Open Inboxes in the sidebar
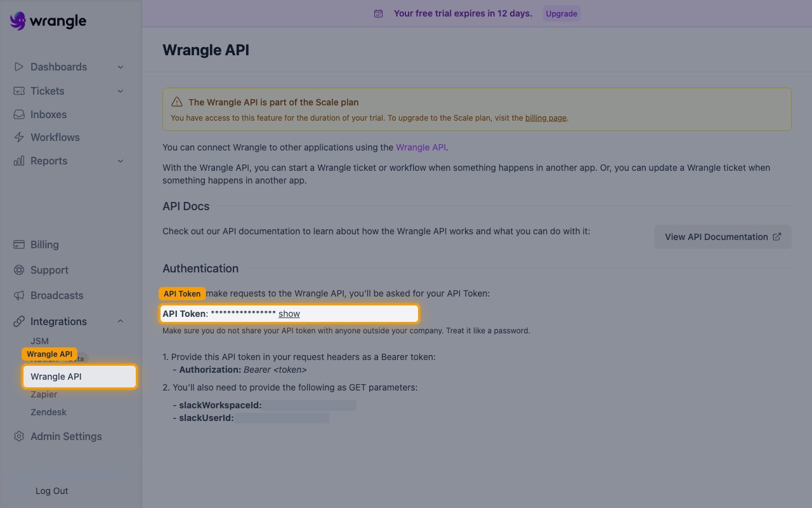The image size is (812, 508). pyautogui.click(x=48, y=114)
